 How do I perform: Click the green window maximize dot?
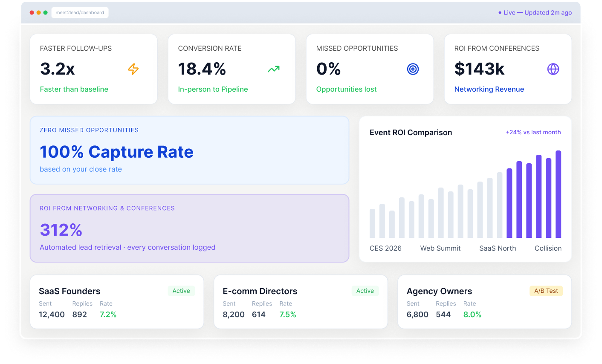point(45,13)
